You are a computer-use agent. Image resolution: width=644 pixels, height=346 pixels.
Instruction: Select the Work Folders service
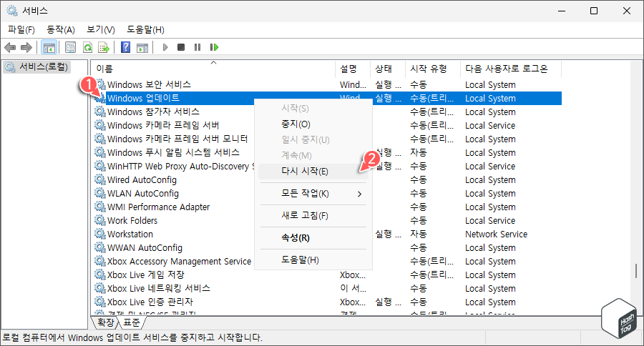click(327, 220)
